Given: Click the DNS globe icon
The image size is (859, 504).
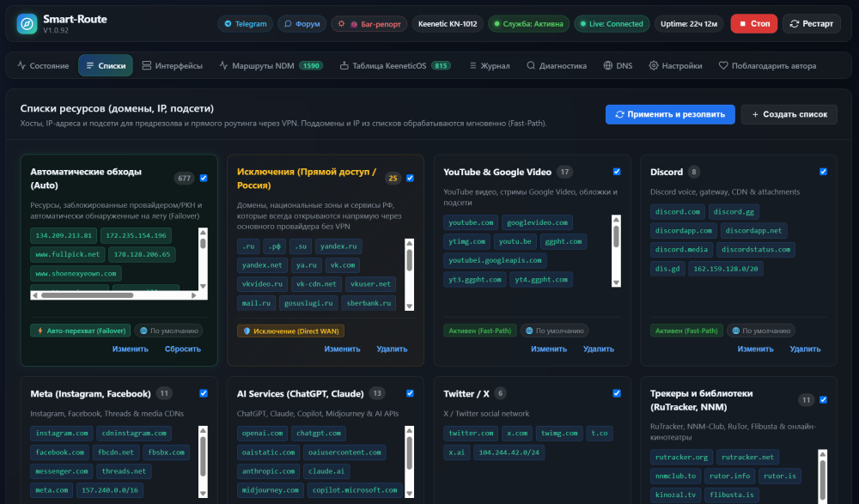Looking at the screenshot, I should [608, 66].
